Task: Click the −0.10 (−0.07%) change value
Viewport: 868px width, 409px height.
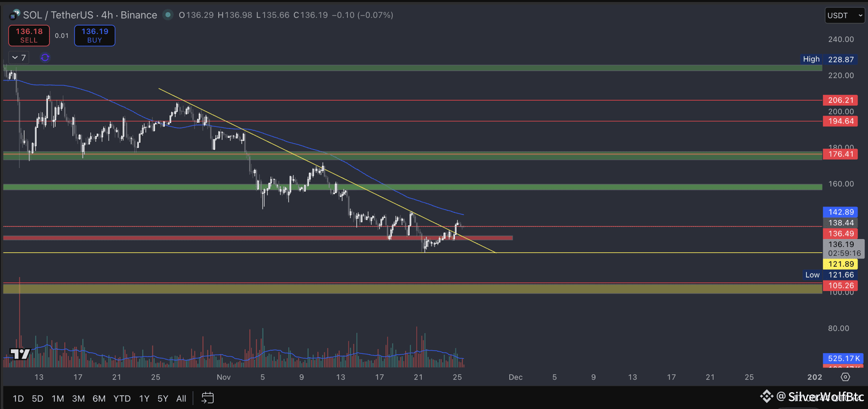Action: tap(363, 15)
